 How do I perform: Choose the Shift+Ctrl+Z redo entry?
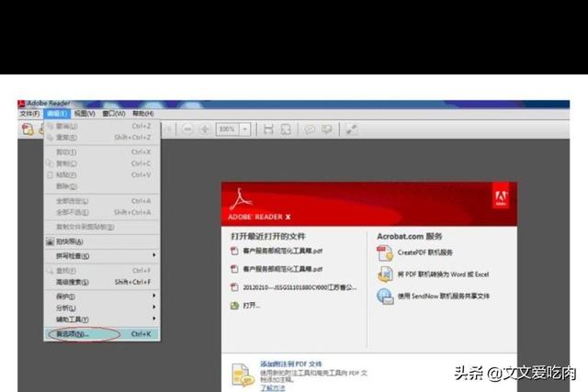102,138
